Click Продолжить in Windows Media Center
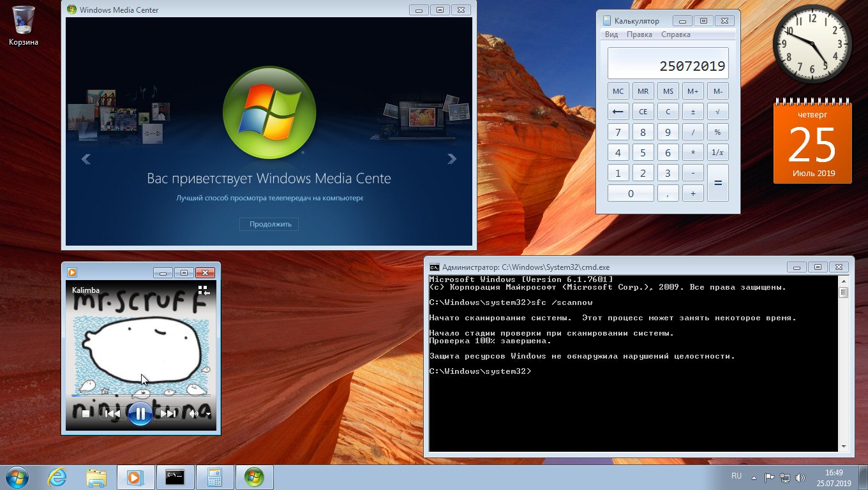The image size is (868, 490). [270, 224]
